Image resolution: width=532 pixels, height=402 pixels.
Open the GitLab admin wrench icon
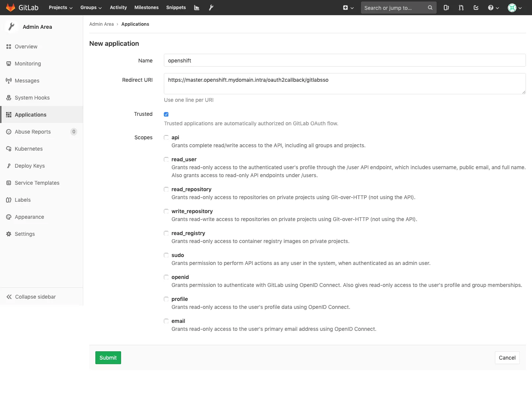211,8
